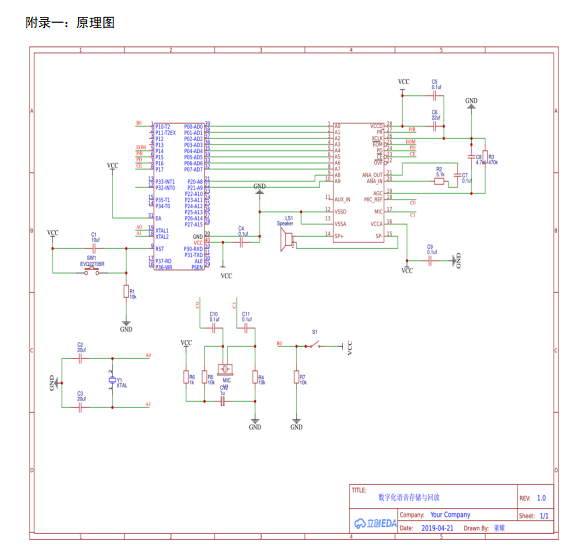Click the MIC microphone component
Viewport: 567px width, 550px height.
pos(225,369)
